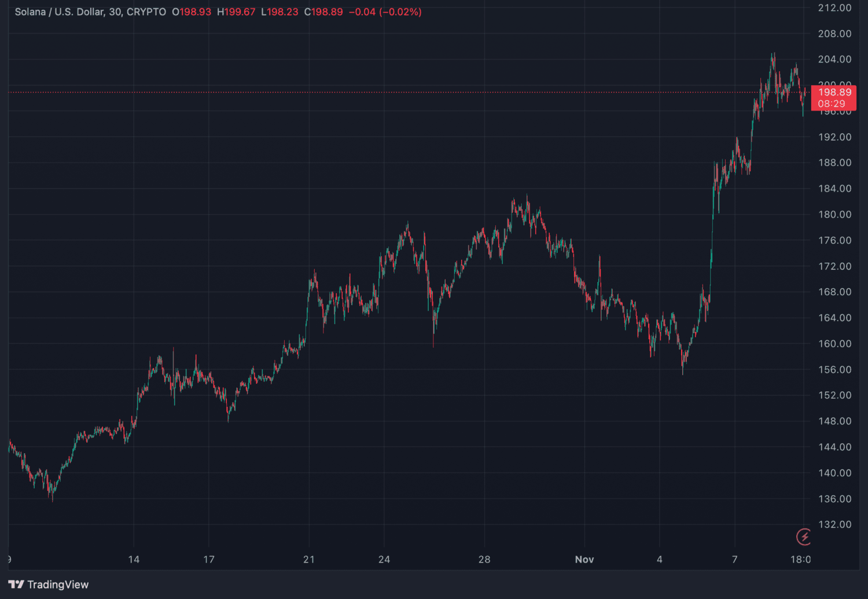868x599 pixels.
Task: Click the 192.00 price axis label
Action: point(834,137)
